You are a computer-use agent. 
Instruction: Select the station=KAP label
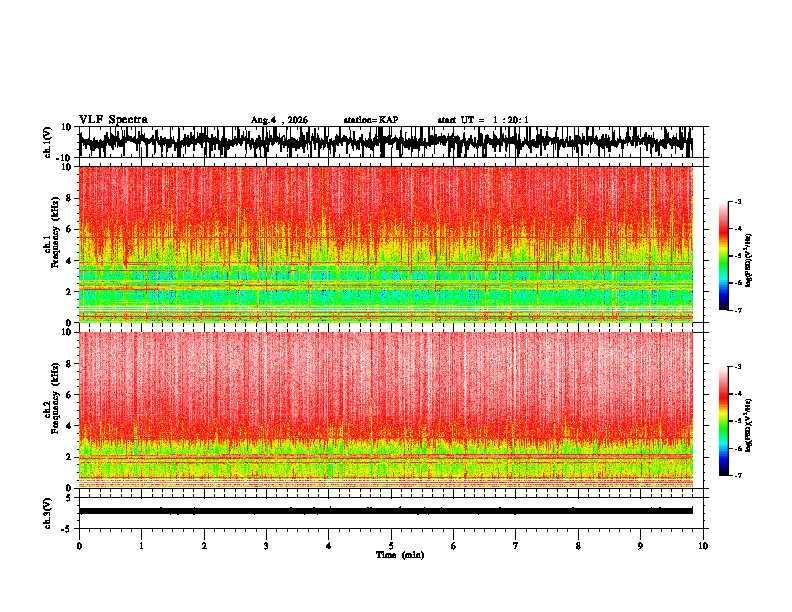[x=371, y=120]
